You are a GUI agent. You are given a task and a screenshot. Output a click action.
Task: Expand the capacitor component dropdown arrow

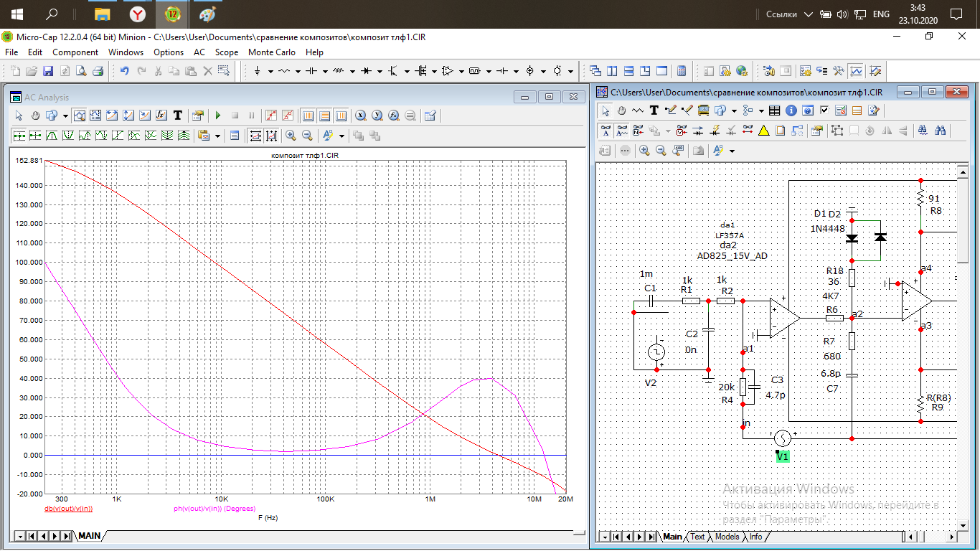(325, 71)
